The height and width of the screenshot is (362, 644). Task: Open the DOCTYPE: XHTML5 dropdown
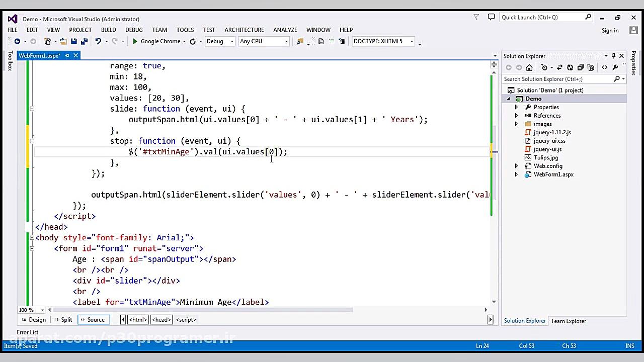[383, 41]
